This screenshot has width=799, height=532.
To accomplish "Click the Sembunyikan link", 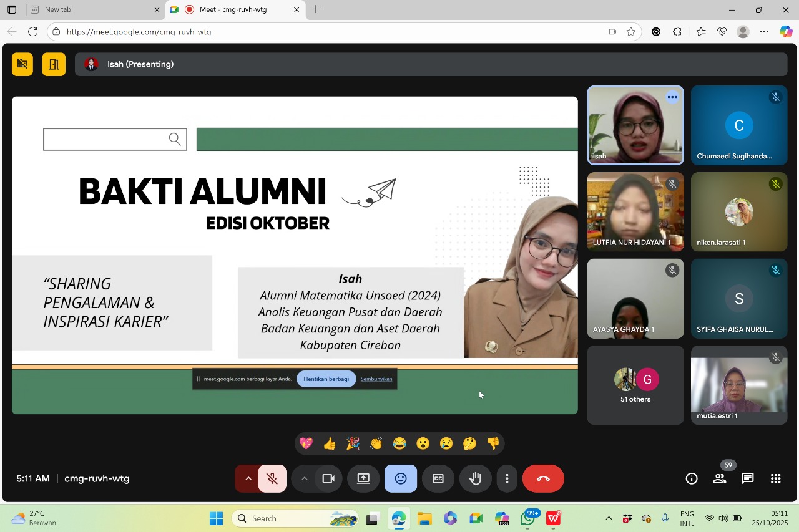I will tap(376, 379).
